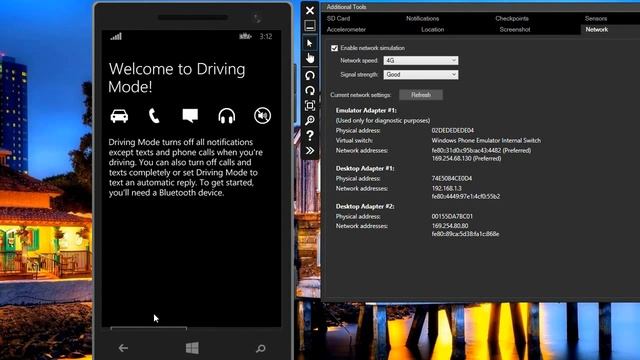The width and height of the screenshot is (640, 360).
Task: Click the fit to screen icon
Action: pyautogui.click(x=310, y=106)
